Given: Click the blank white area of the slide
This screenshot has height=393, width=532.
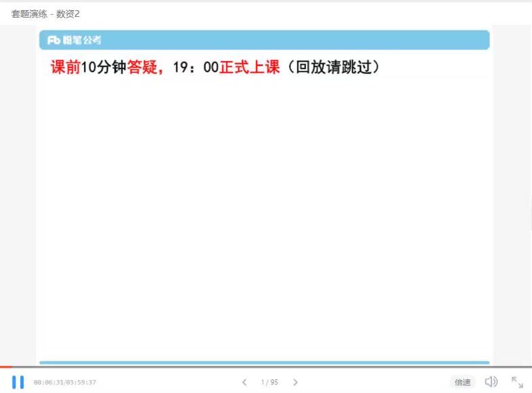Looking at the screenshot, I should 264,217.
